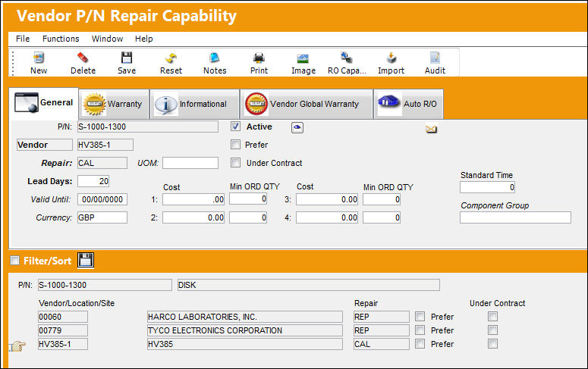Click the HV385 vendor name cell
Screen dimensions: 588x369
point(245,344)
